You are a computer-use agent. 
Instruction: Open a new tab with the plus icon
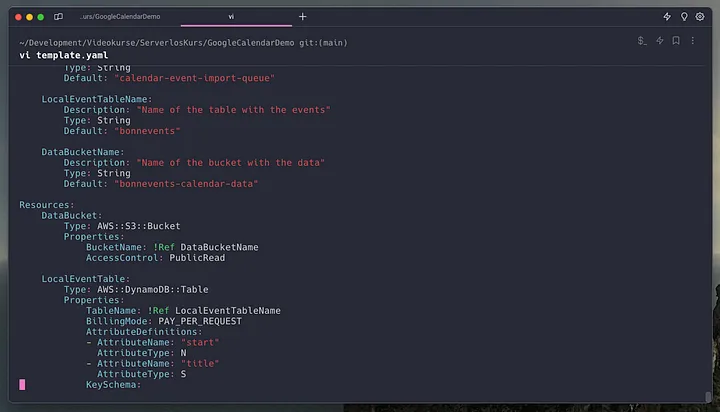303,17
